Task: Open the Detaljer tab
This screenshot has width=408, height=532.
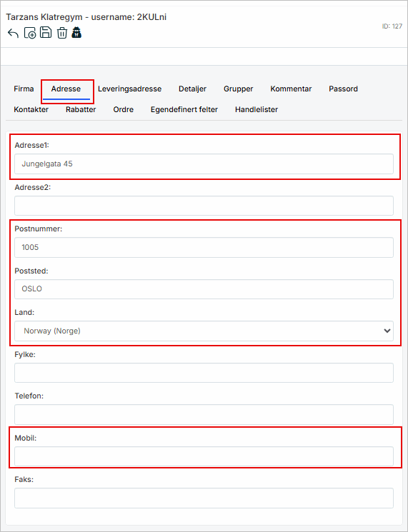Action: point(192,89)
